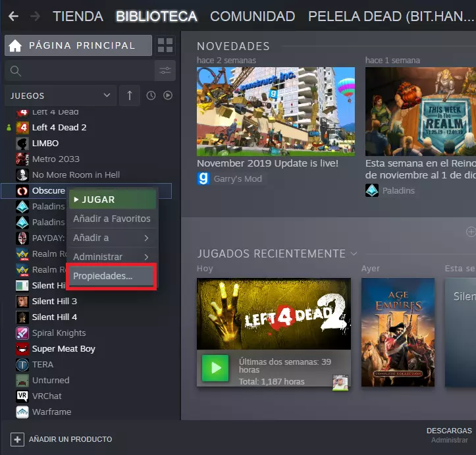Select JUGAR in the context menu
The width and height of the screenshot is (476, 455).
click(113, 200)
